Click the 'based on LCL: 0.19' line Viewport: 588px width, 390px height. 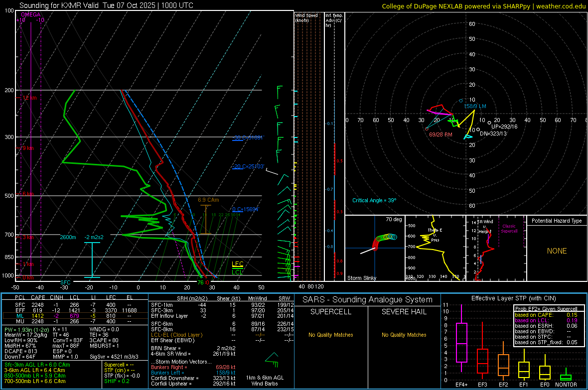point(546,320)
